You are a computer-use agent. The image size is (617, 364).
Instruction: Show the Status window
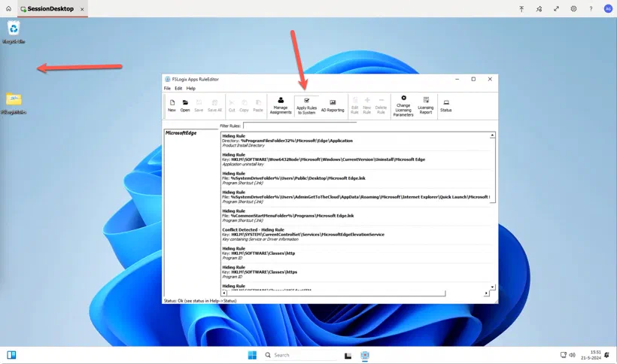click(x=446, y=105)
